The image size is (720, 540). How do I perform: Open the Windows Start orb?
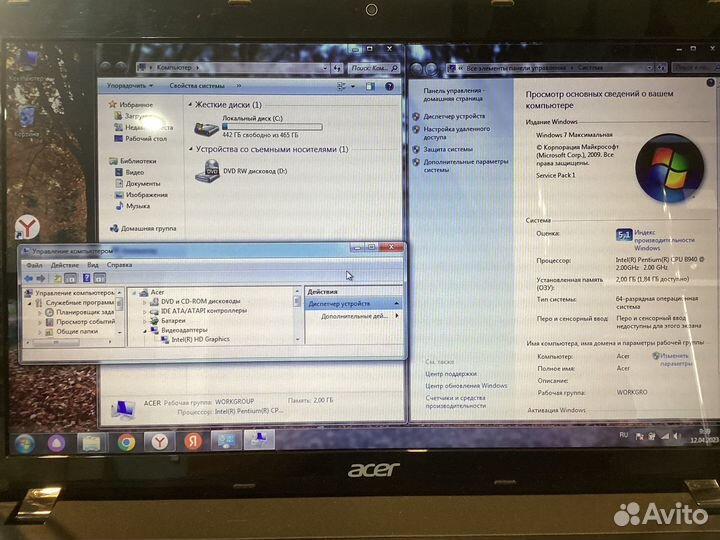click(x=23, y=442)
